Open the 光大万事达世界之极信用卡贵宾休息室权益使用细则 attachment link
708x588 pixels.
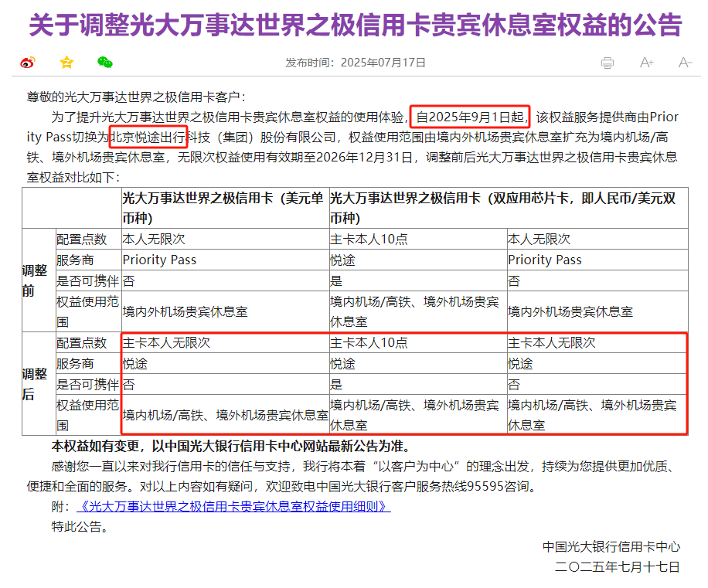click(233, 507)
